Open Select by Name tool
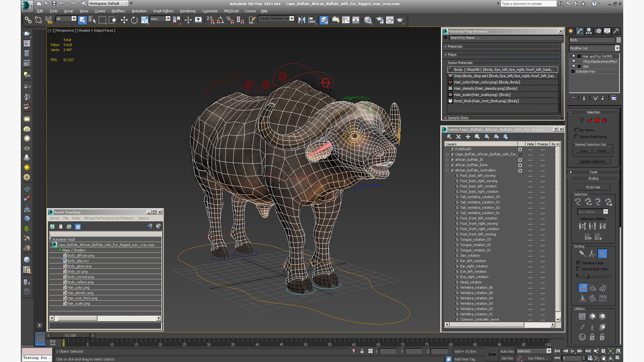The width and height of the screenshot is (644, 362). click(x=92, y=20)
